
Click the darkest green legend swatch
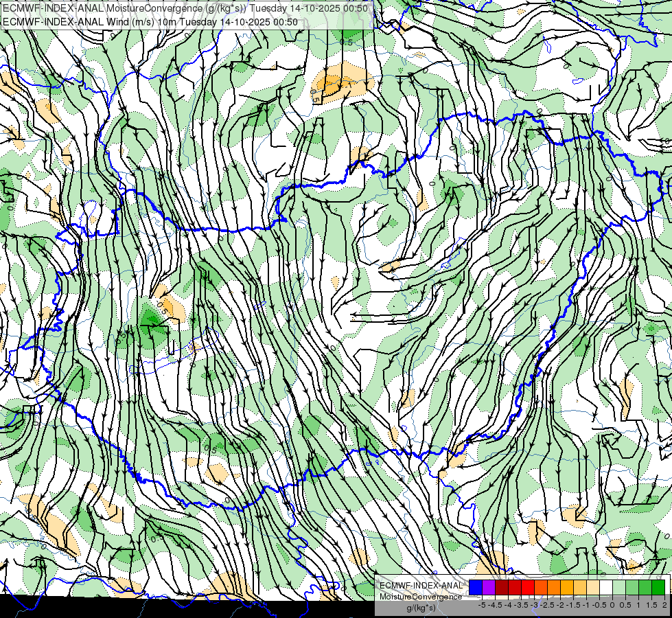[x=658, y=587]
